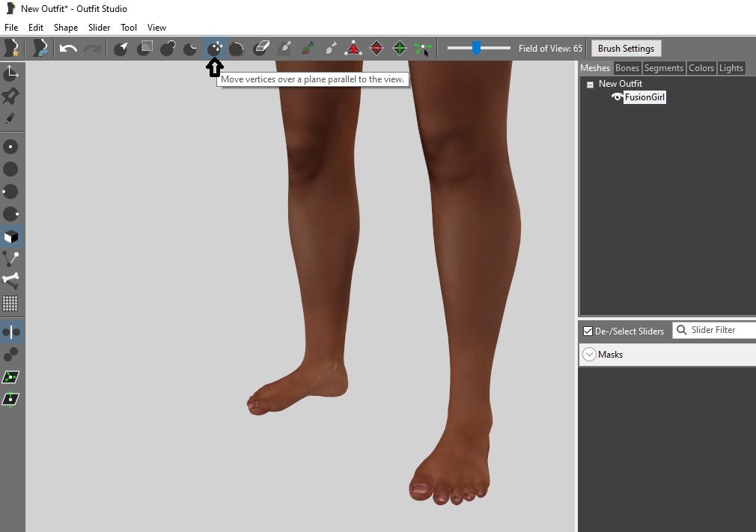
Task: Toggle the X-mirror symmetry button
Action: (x=10, y=331)
